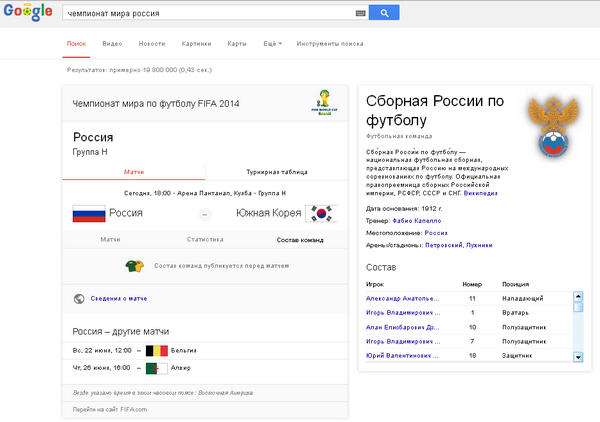Click the FIFA World Cup 2014 Brazil logo
The height and width of the screenshot is (422, 600).
[324, 103]
